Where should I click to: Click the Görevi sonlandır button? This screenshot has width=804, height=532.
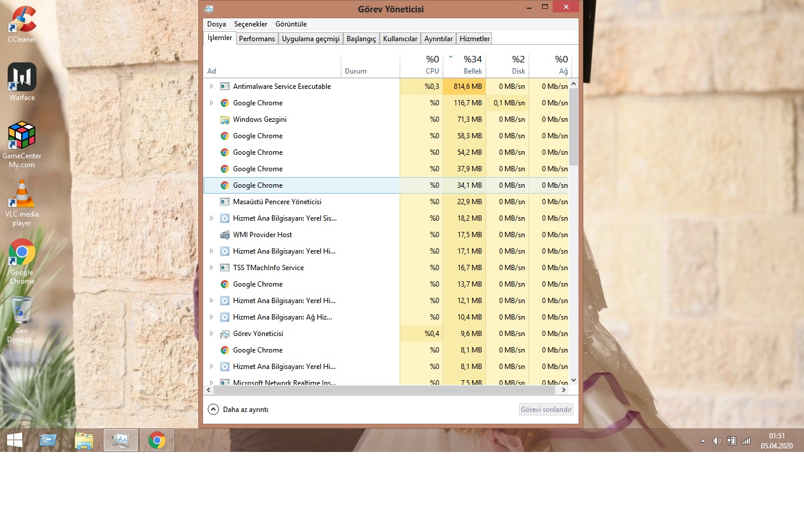tap(546, 410)
